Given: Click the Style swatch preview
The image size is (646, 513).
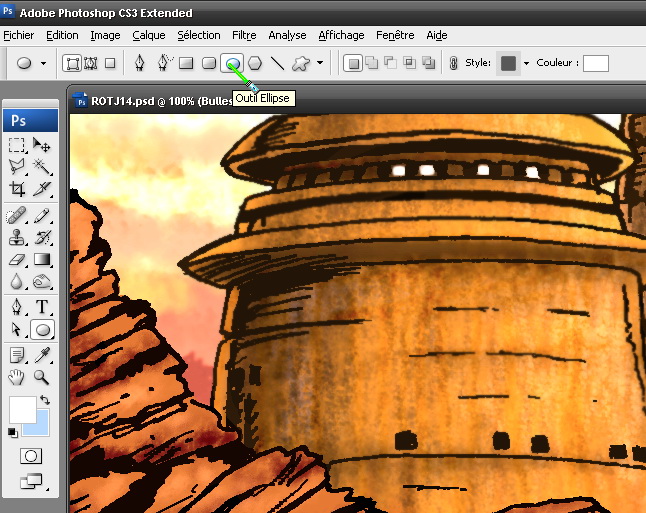Looking at the screenshot, I should 508,63.
